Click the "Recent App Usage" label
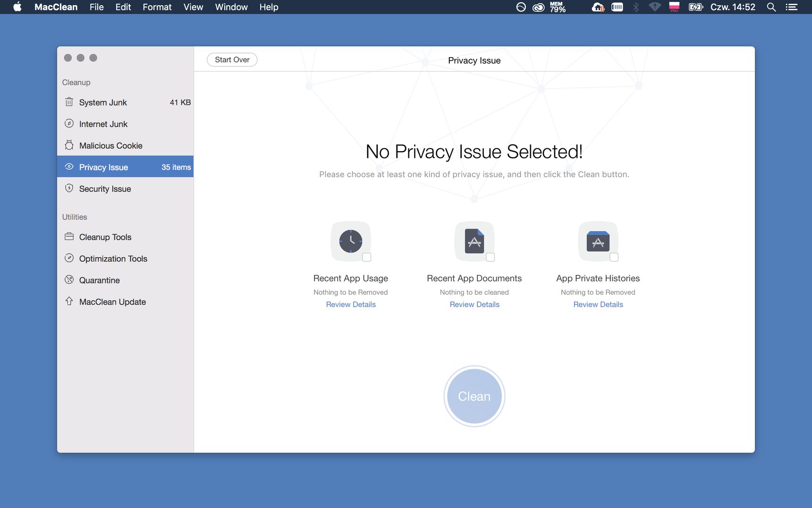This screenshot has height=508, width=812. coord(351,278)
